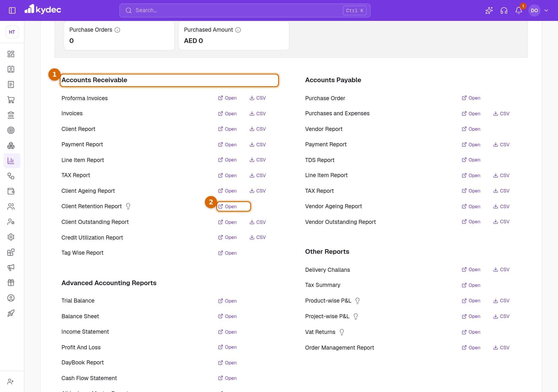Toggle the sidebar panel icon
558x392 pixels.
[12, 10]
